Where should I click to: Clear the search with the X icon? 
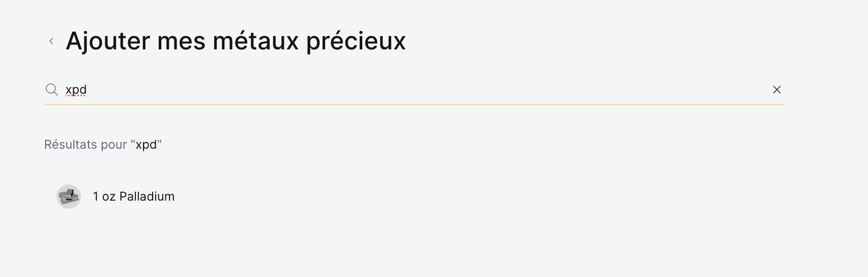tap(776, 90)
